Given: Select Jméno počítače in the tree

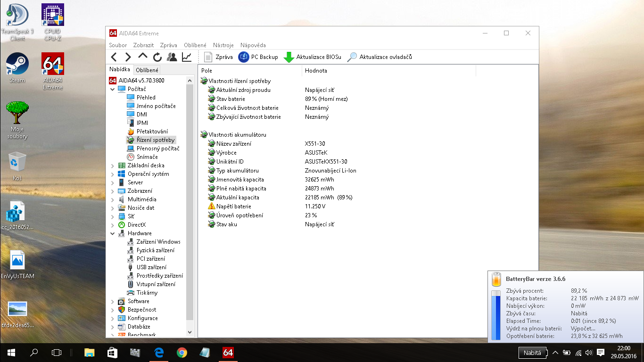Looking at the screenshot, I should point(156,106).
